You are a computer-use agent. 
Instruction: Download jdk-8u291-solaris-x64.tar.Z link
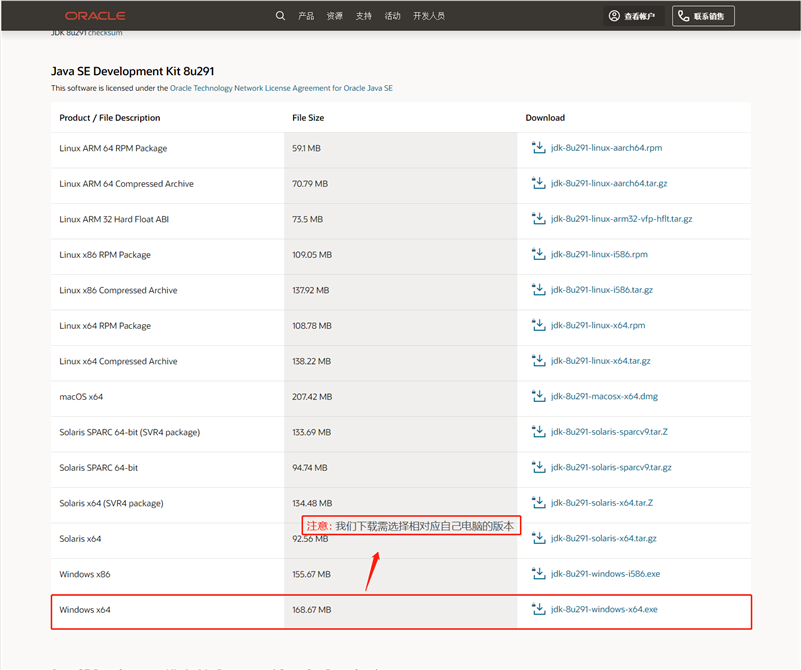[602, 502]
